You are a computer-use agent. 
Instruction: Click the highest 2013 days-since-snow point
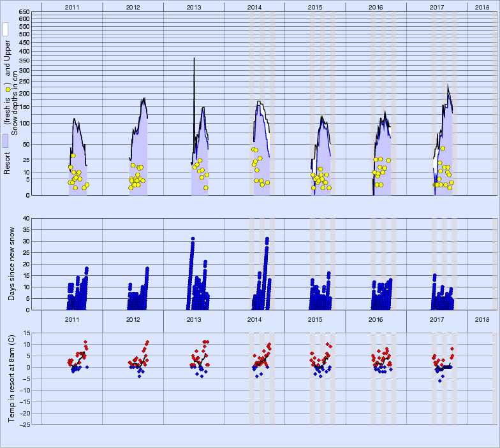click(193, 238)
